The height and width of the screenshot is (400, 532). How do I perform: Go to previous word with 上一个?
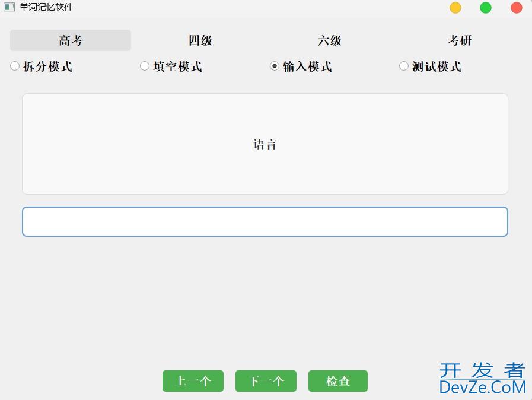click(193, 381)
